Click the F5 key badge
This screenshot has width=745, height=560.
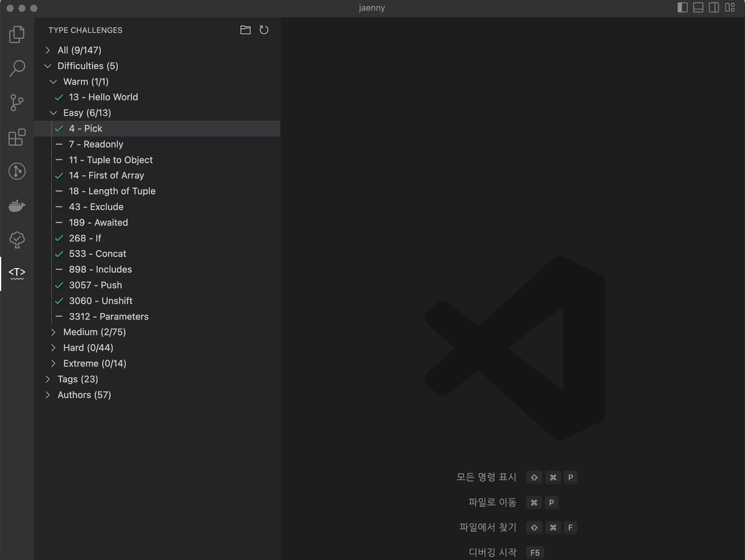tap(535, 552)
